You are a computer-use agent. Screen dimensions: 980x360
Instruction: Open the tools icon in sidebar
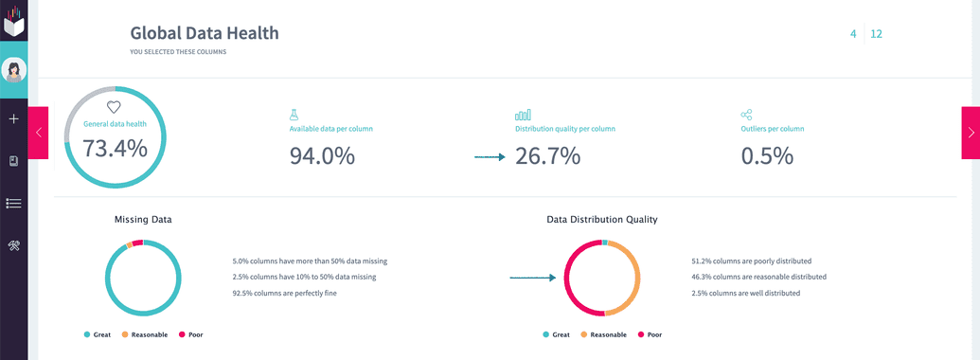14,245
